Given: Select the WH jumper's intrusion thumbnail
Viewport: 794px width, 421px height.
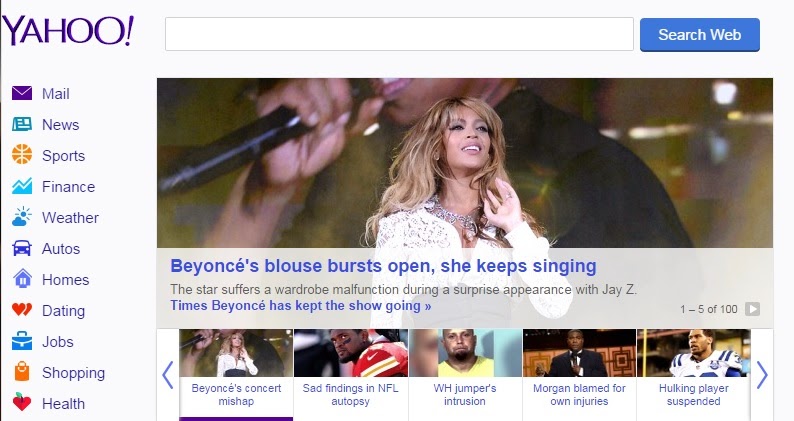Looking at the screenshot, I should pos(465,353).
